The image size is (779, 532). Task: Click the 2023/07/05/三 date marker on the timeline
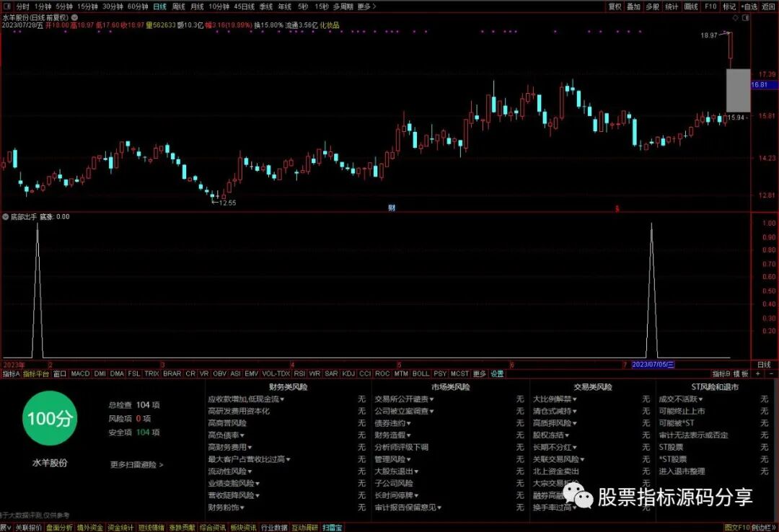[653, 365]
